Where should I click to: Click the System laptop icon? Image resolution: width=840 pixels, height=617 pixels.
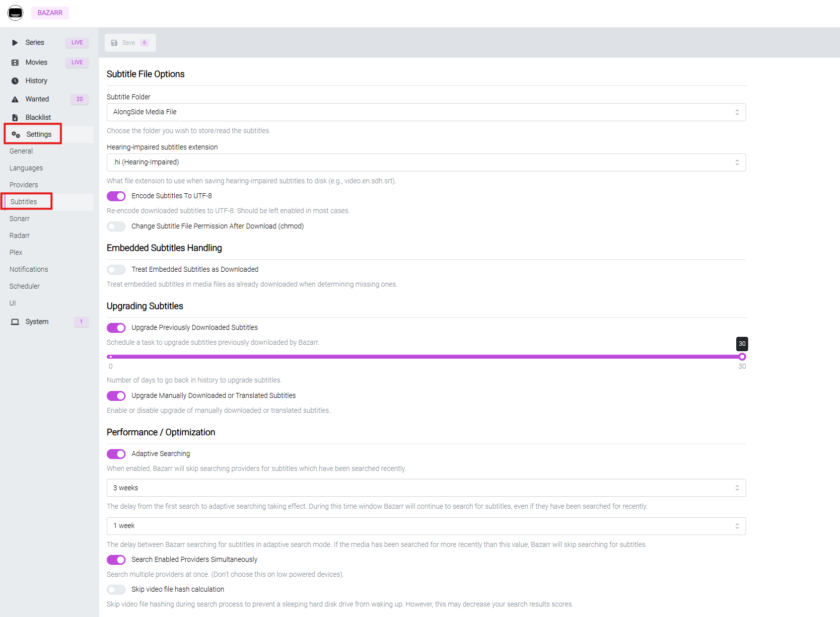[15, 322]
